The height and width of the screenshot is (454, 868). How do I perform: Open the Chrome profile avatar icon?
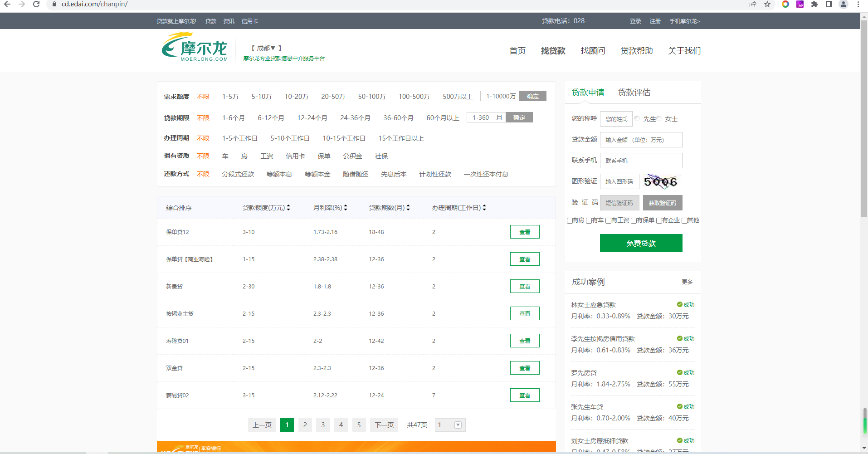[844, 4]
